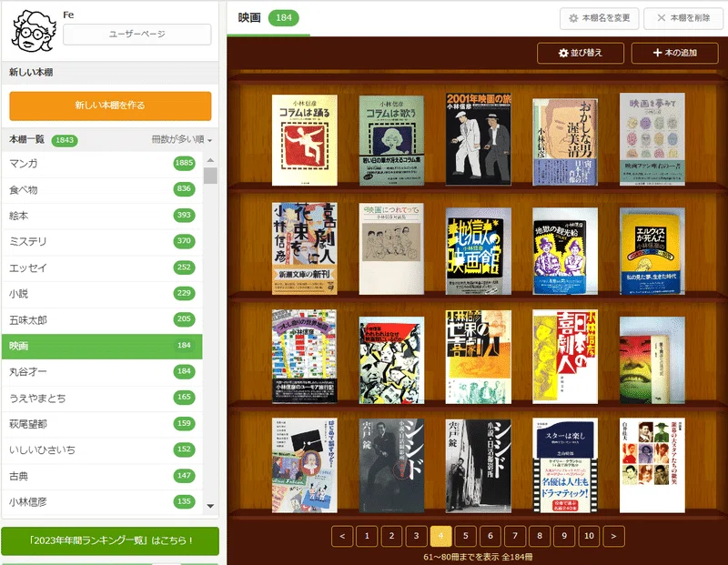Go to page 9
The height and width of the screenshot is (565, 728).
[564, 536]
